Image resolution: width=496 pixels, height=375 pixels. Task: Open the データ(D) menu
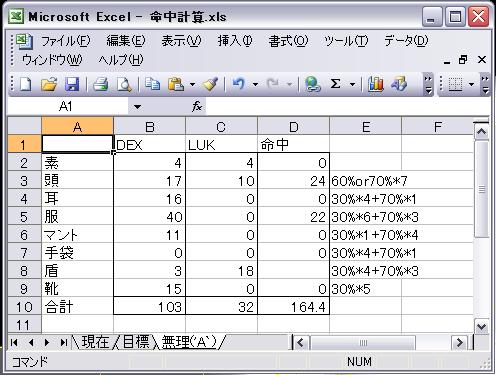point(406,41)
